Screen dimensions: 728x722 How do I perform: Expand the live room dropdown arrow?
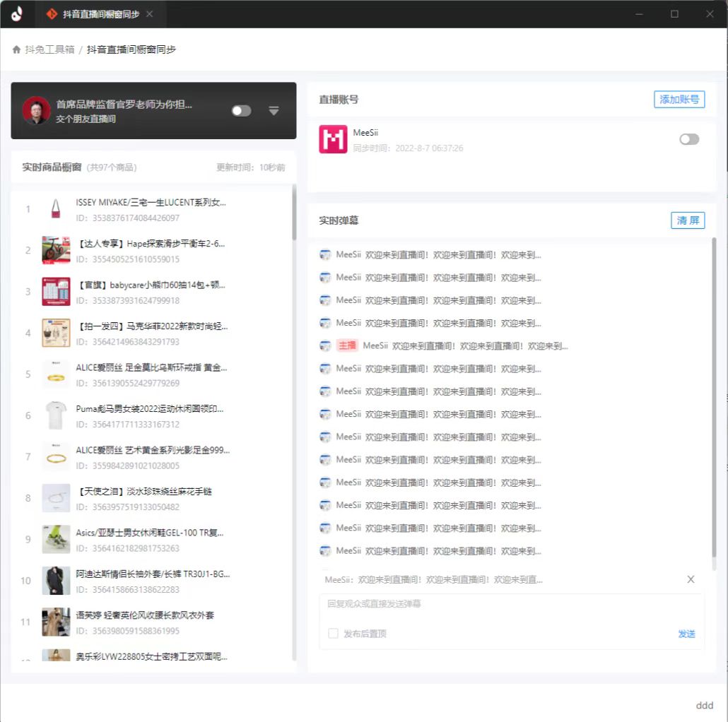click(274, 111)
